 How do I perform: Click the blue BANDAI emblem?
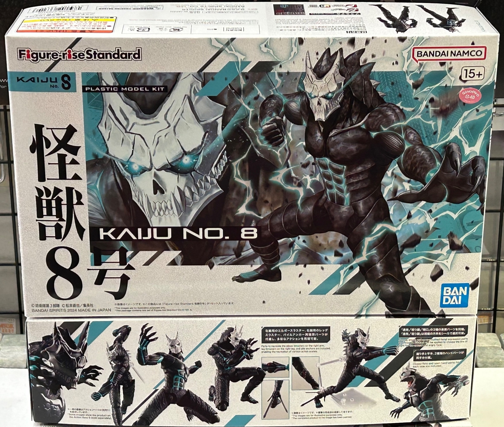pyautogui.click(x=455, y=295)
